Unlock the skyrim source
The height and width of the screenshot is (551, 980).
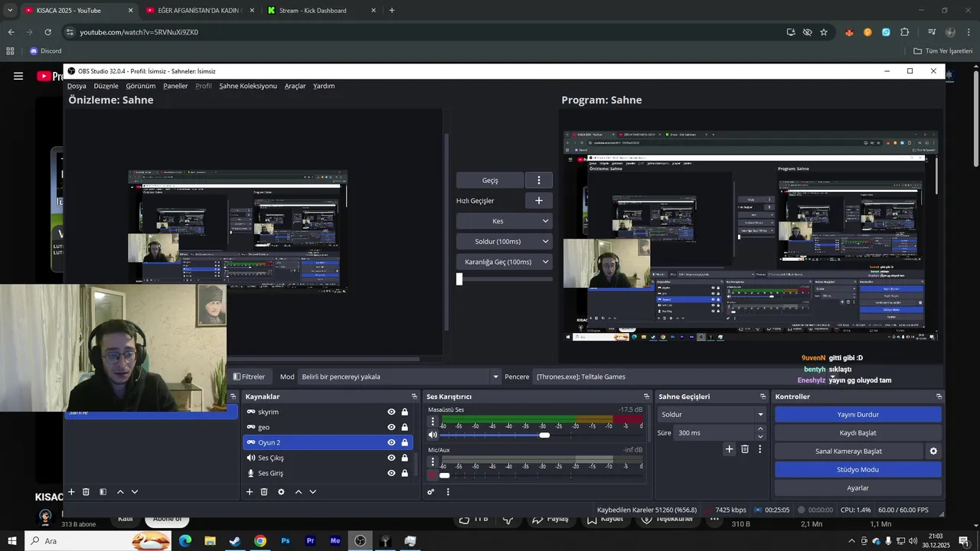[x=404, y=412]
